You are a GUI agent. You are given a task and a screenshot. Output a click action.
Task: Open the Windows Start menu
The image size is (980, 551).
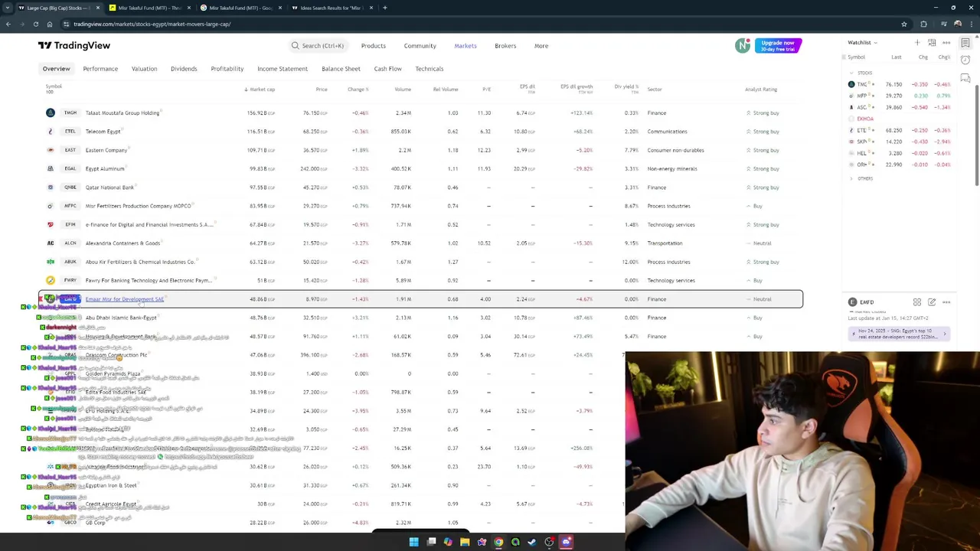pos(413,542)
